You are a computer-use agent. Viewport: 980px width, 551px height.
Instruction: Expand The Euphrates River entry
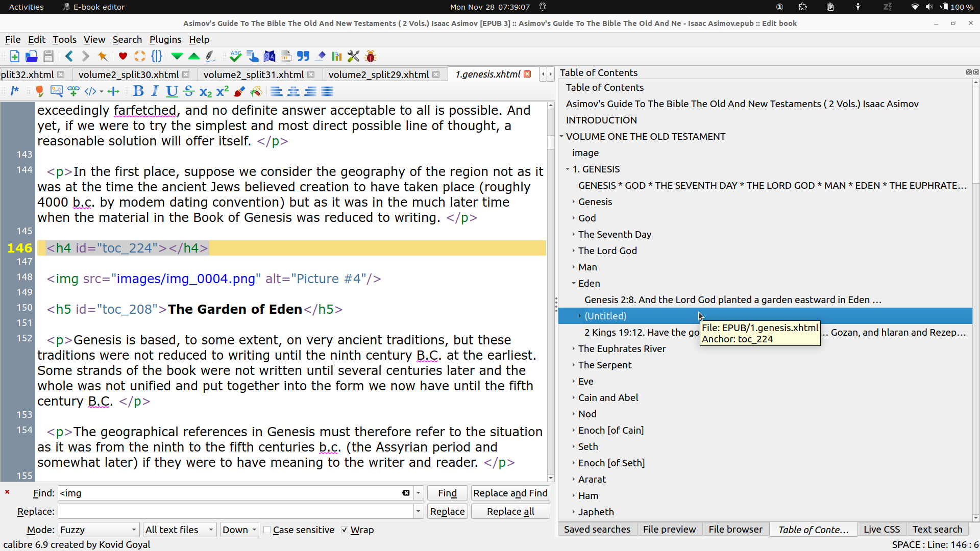coord(574,349)
